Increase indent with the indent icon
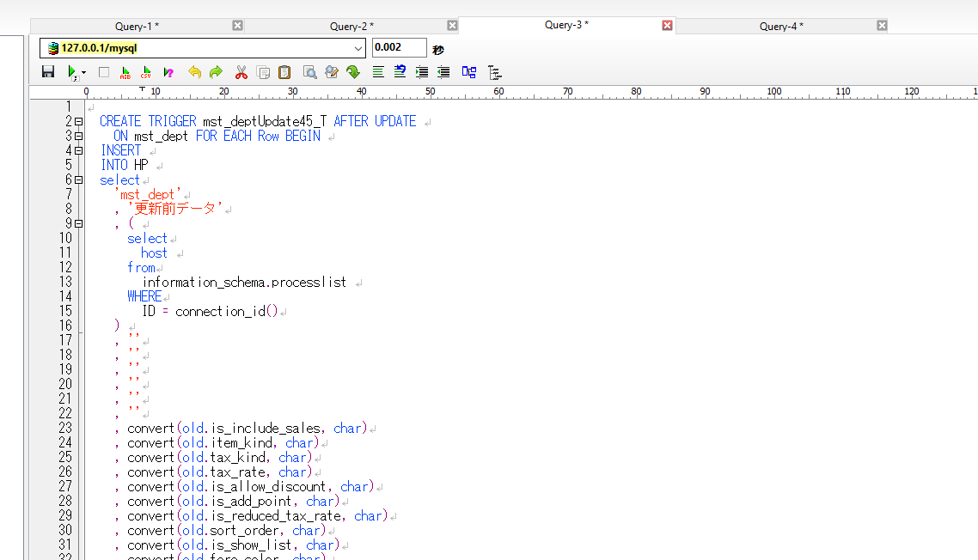978x560 pixels. point(422,72)
